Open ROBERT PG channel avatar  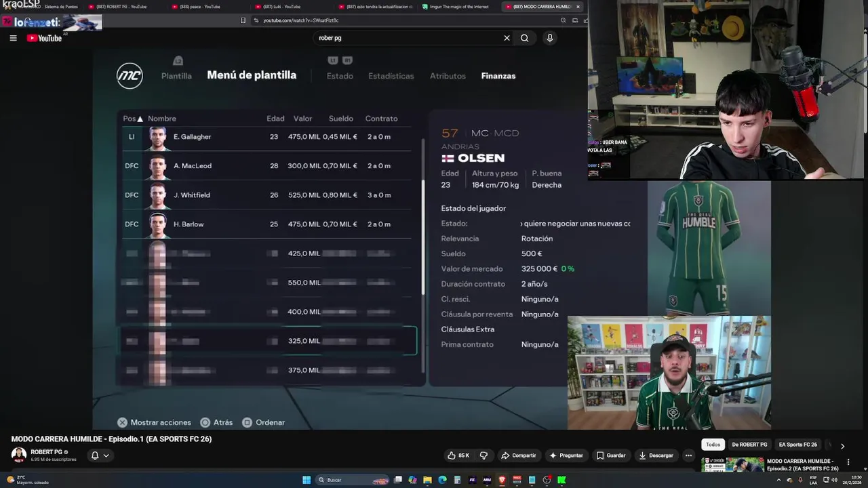(x=19, y=455)
